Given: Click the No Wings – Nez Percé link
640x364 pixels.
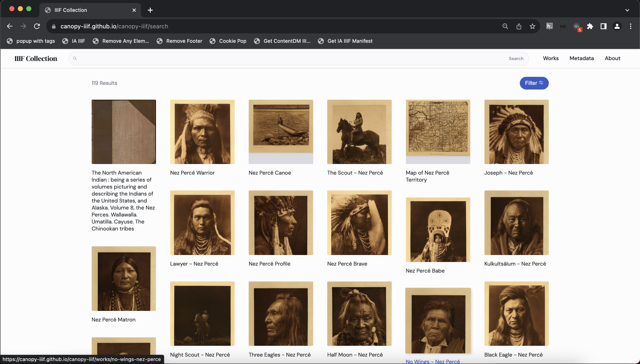Looking at the screenshot, I should pos(433,361).
